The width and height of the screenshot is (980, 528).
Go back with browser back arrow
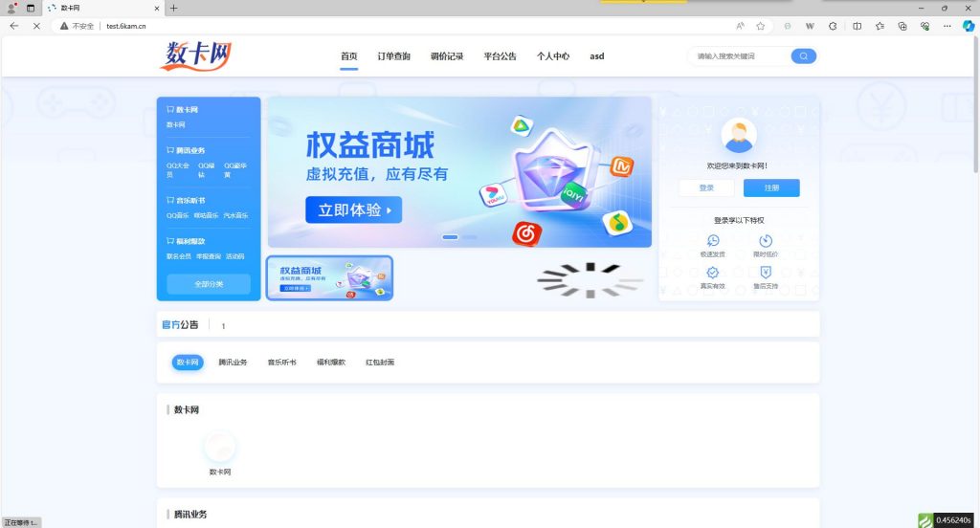coord(13,26)
